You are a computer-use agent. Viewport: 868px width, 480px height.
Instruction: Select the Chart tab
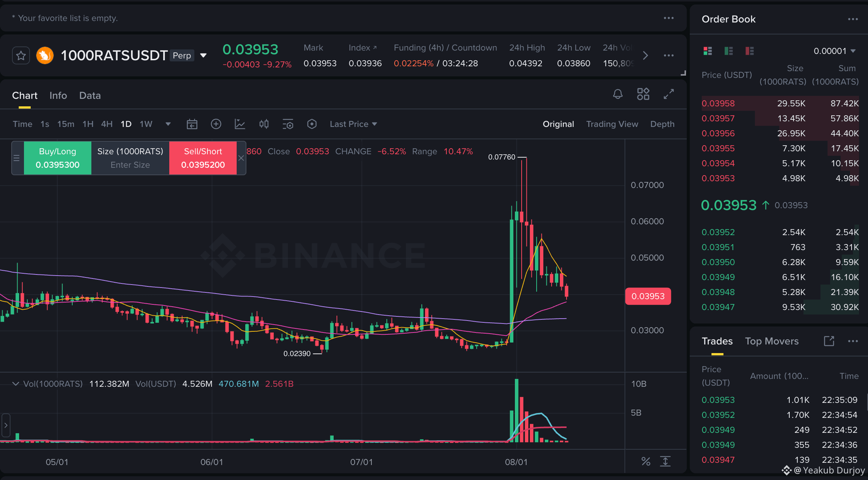click(x=25, y=95)
